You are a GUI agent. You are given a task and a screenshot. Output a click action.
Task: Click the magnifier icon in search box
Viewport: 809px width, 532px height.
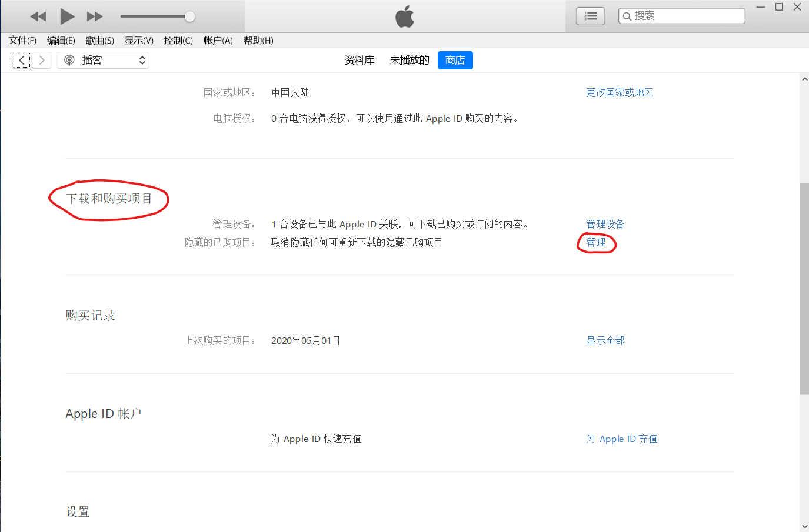pyautogui.click(x=627, y=16)
